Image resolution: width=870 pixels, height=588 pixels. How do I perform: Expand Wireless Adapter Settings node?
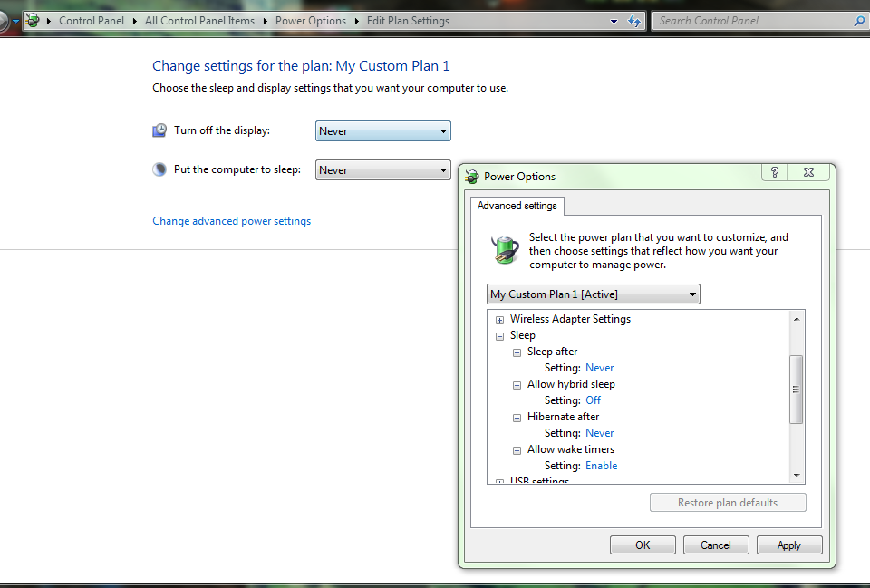tap(500, 320)
